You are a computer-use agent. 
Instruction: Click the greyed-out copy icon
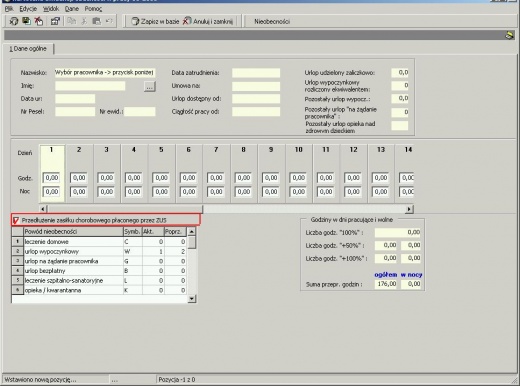[71, 21]
